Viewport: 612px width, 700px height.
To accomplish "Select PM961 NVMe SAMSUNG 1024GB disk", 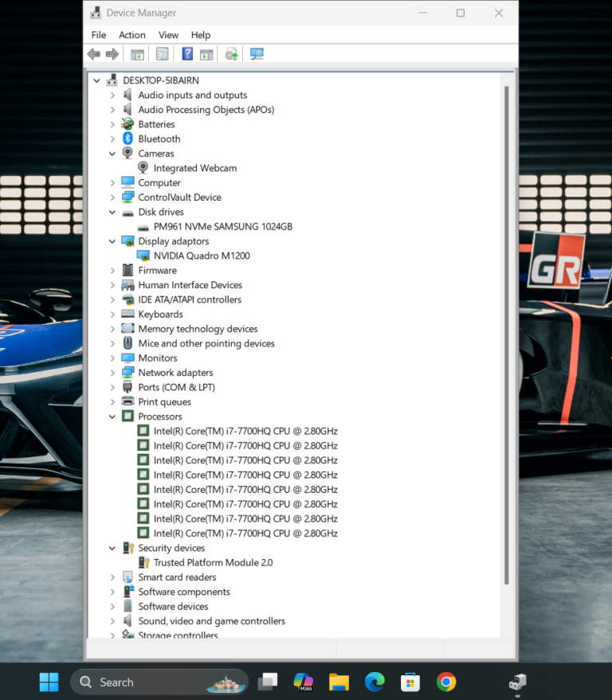I will pos(223,226).
